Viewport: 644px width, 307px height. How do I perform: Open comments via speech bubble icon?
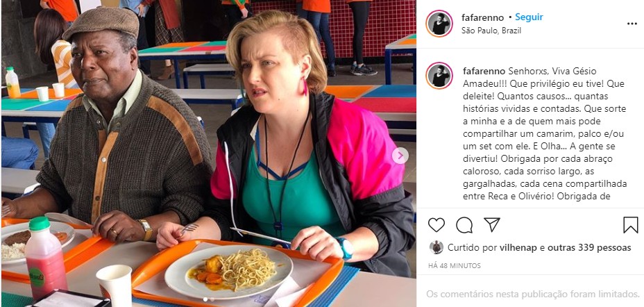tap(464, 225)
